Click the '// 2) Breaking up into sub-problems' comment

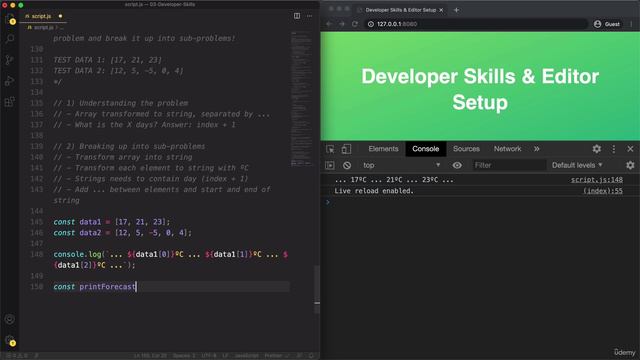pos(129,146)
